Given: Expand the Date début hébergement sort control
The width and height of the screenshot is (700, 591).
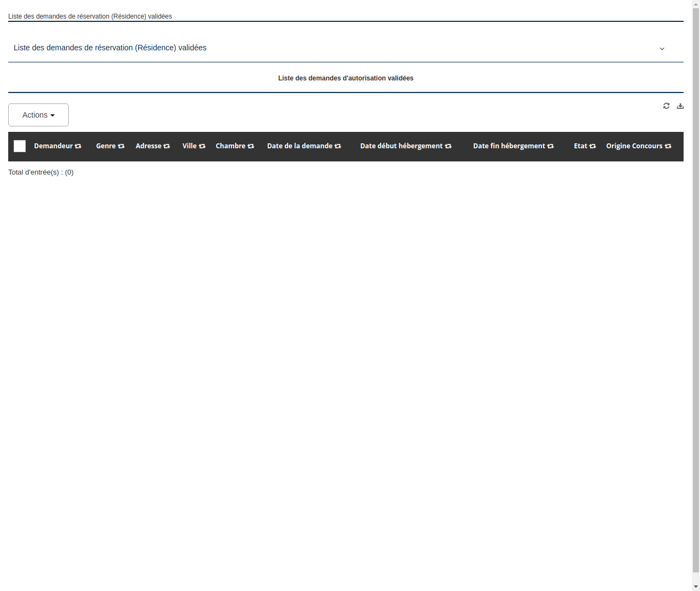Looking at the screenshot, I should click(x=448, y=146).
